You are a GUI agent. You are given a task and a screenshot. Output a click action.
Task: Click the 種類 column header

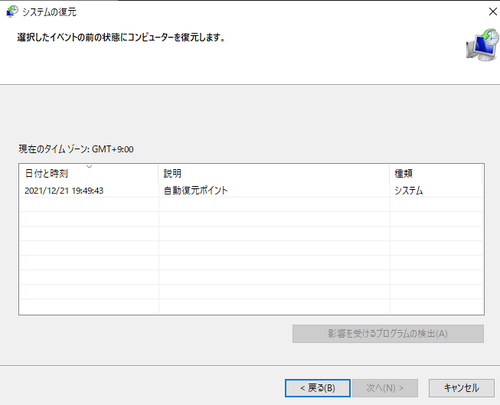436,173
